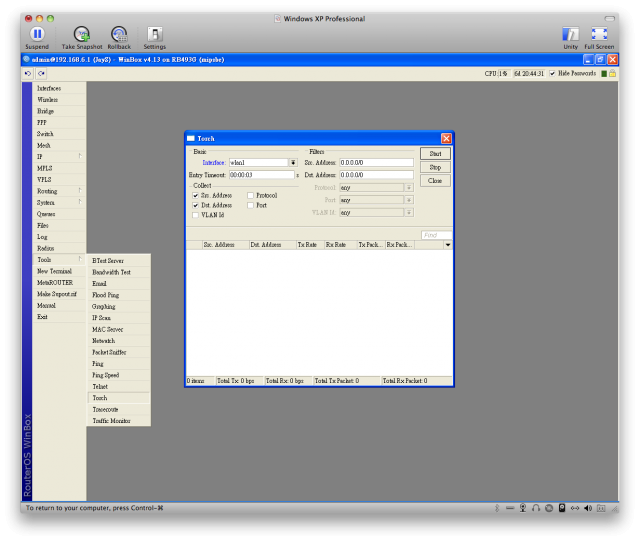
Task: Click the padlock icon in WinBox toolbar
Action: pos(612,73)
